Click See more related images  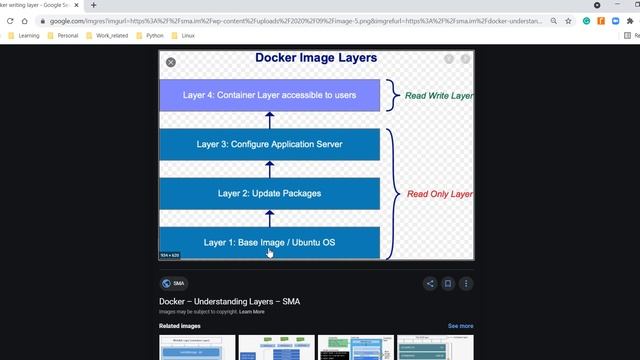pyautogui.click(x=460, y=326)
